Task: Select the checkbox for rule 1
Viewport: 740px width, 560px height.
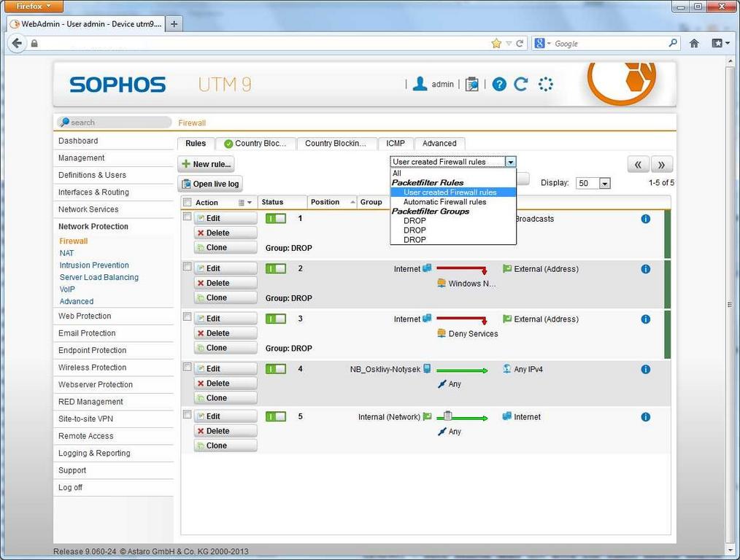Action: click(187, 217)
